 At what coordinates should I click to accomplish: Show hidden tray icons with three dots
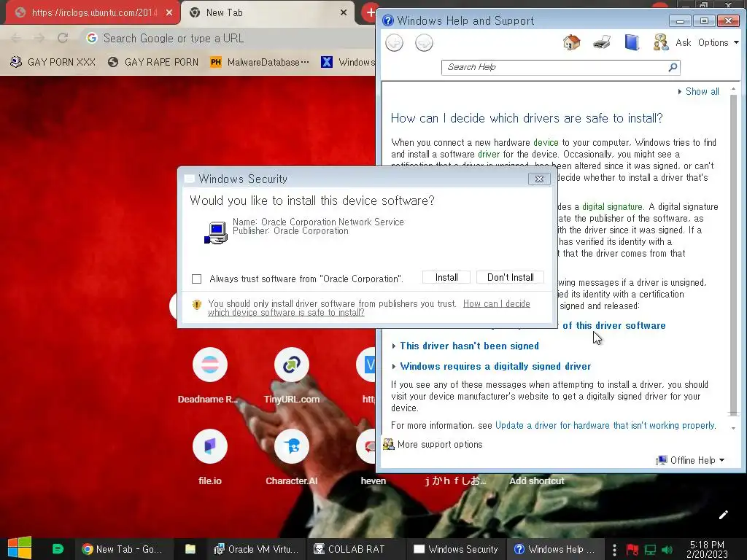tap(614, 550)
